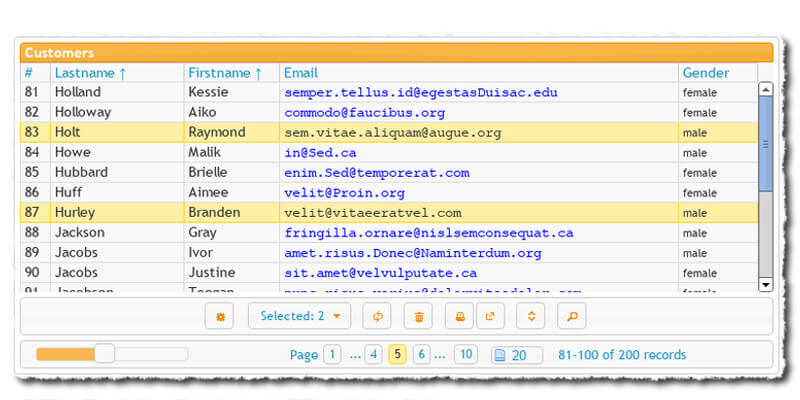Image resolution: width=800 pixels, height=400 pixels.
Task: Sort by the Firstname column header
Action: [x=225, y=73]
